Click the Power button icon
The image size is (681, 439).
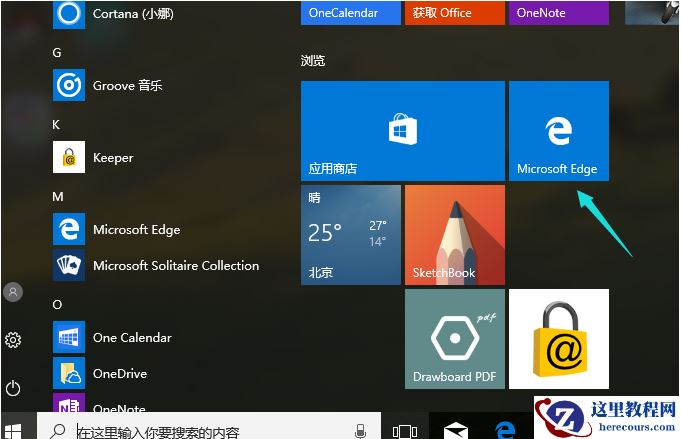pyautogui.click(x=13, y=388)
